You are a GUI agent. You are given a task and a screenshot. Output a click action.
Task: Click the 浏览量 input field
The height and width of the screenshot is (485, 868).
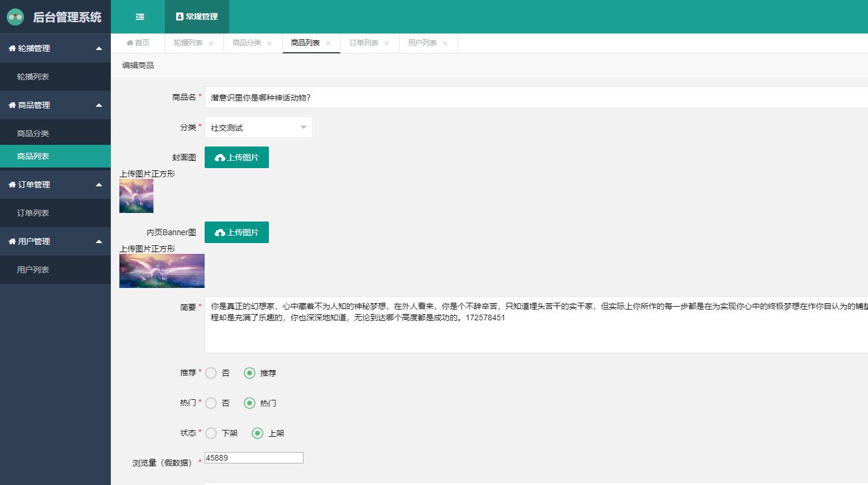254,458
